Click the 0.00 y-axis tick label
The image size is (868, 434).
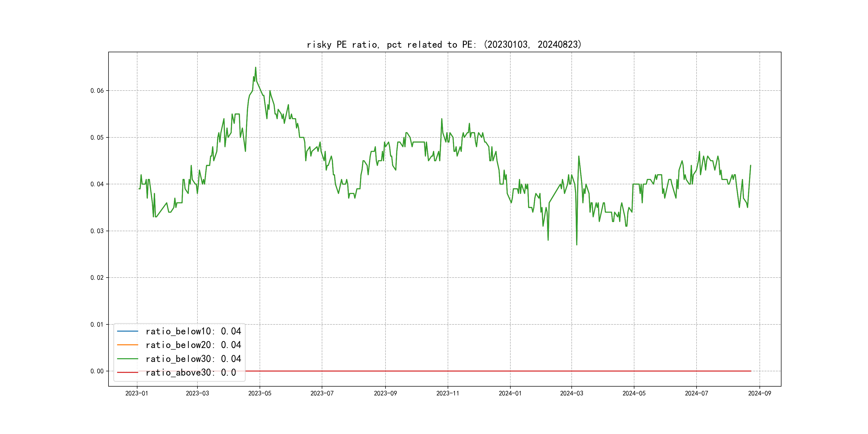point(97,371)
